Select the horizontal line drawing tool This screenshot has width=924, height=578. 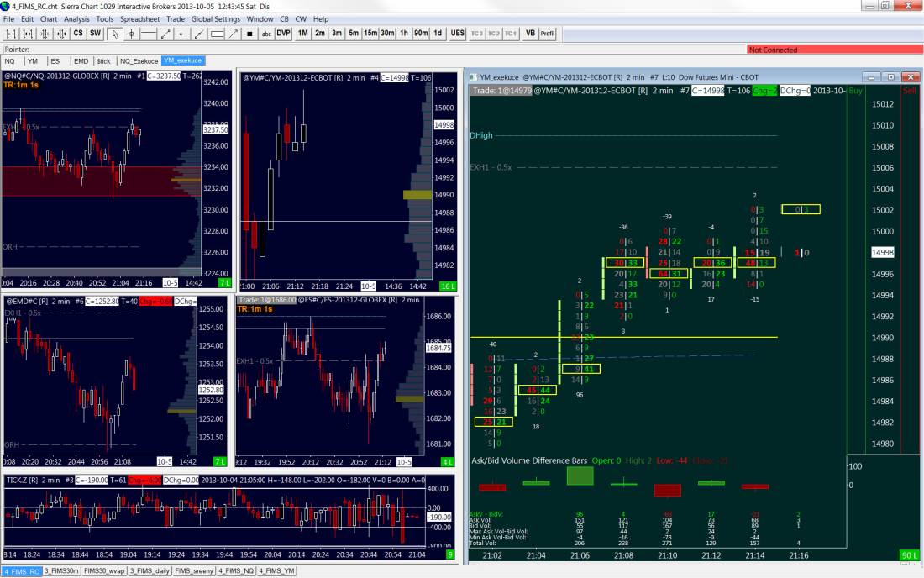pyautogui.click(x=148, y=34)
